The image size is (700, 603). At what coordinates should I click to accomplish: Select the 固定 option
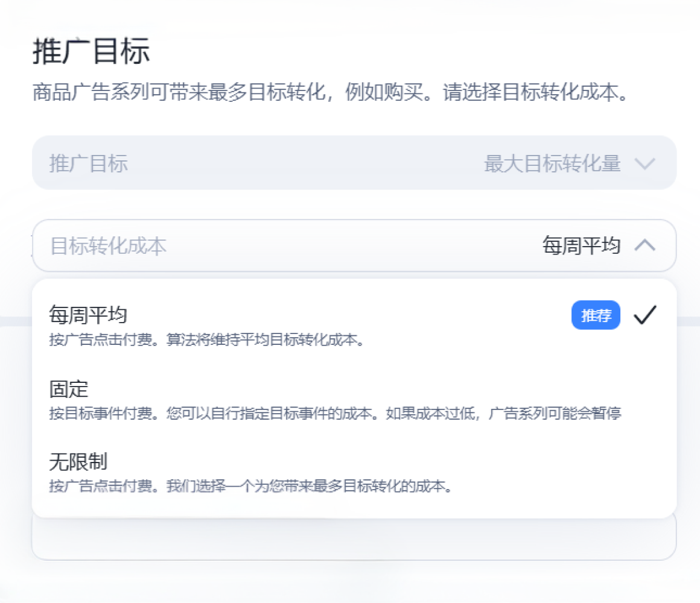coord(354,400)
